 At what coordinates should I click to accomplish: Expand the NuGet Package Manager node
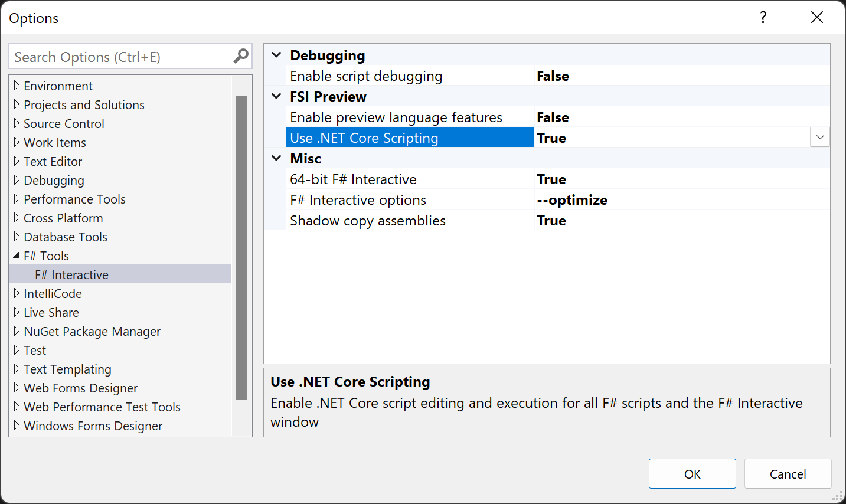[x=15, y=331]
